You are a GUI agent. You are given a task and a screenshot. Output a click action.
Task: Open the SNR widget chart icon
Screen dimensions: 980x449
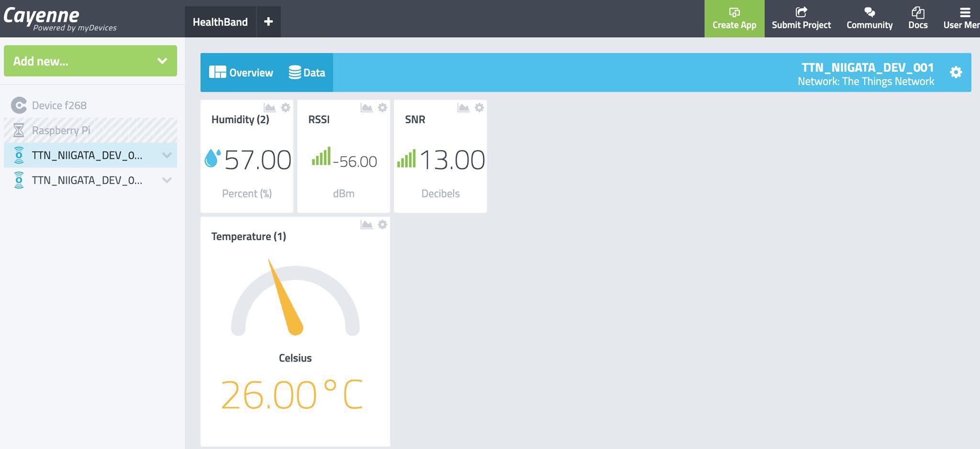point(463,108)
